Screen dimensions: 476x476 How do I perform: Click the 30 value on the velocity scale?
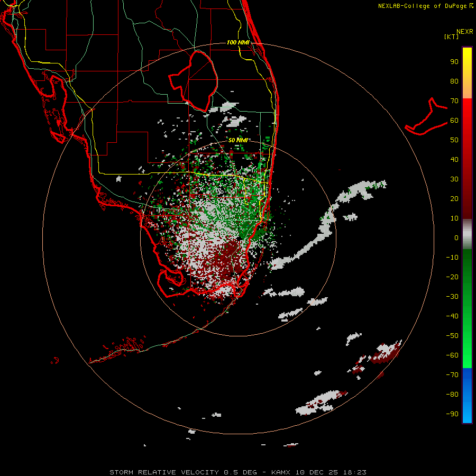[x=454, y=179]
